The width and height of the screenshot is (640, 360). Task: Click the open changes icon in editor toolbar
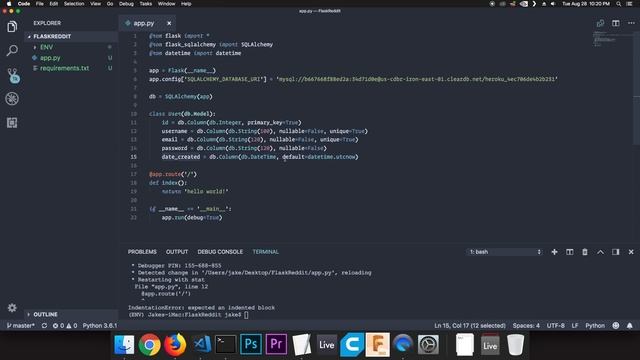[600, 23]
